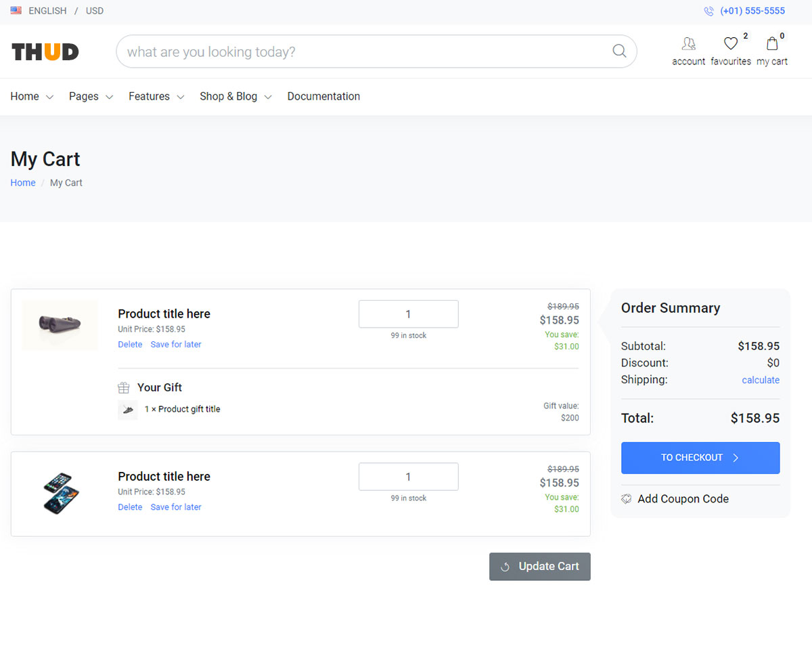This screenshot has width=812, height=650.
Task: Click the THUD logo
Action: [45, 51]
